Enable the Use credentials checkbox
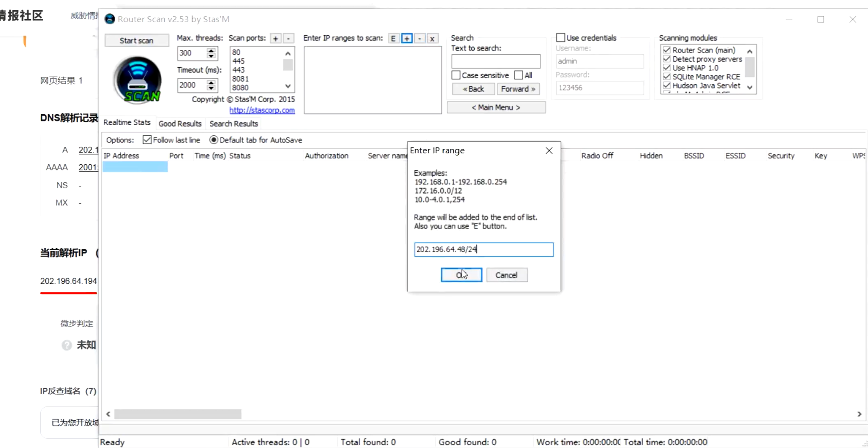 [561, 38]
